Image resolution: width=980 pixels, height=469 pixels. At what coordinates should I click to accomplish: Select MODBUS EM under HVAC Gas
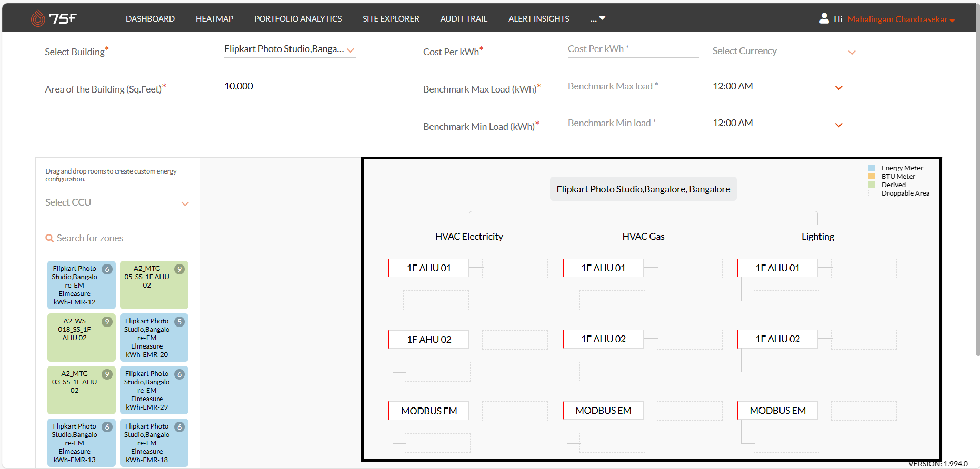603,411
